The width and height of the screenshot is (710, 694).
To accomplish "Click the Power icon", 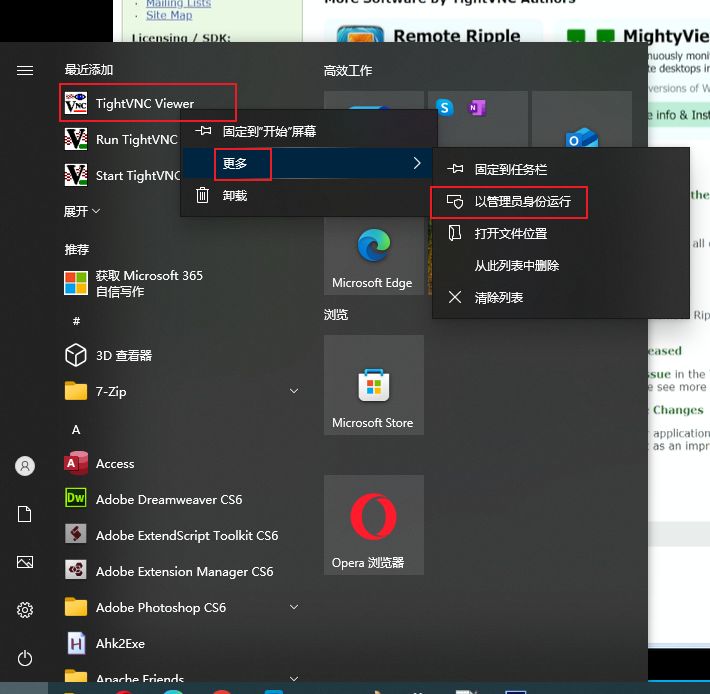I will point(25,658).
